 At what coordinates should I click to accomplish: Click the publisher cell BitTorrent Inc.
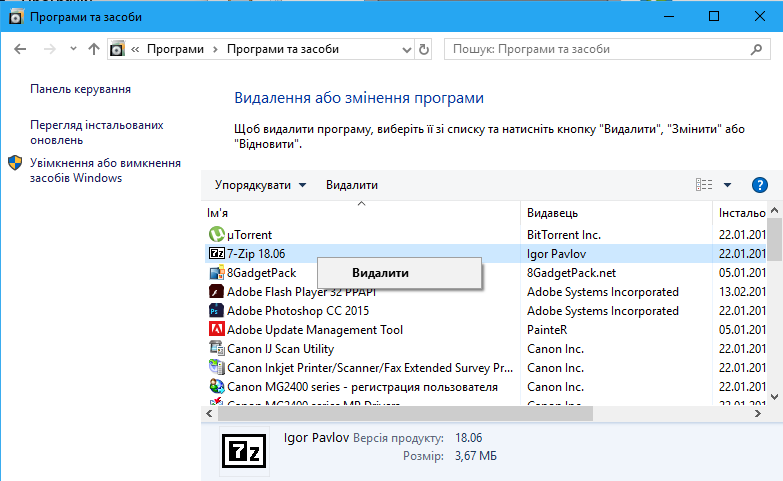click(x=564, y=235)
